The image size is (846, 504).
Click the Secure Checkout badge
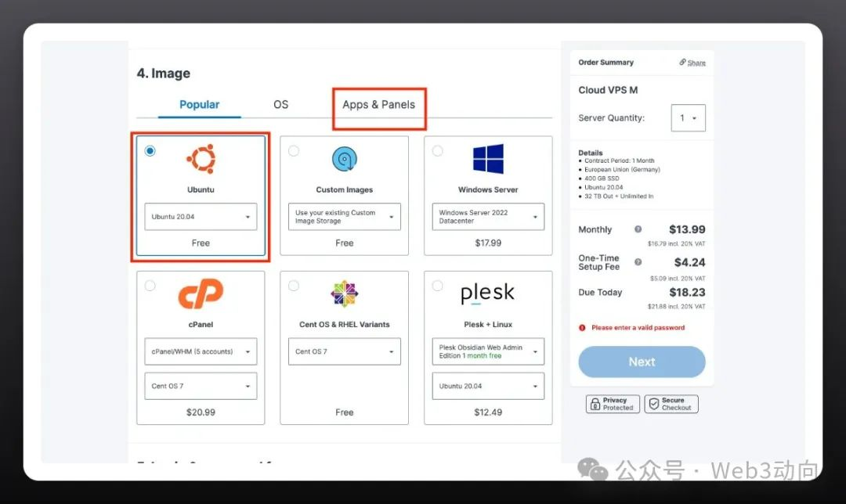pos(671,404)
